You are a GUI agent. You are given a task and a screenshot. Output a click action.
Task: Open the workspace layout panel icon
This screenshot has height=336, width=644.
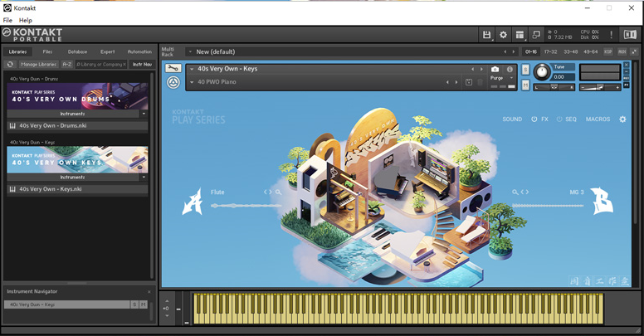tap(520, 35)
